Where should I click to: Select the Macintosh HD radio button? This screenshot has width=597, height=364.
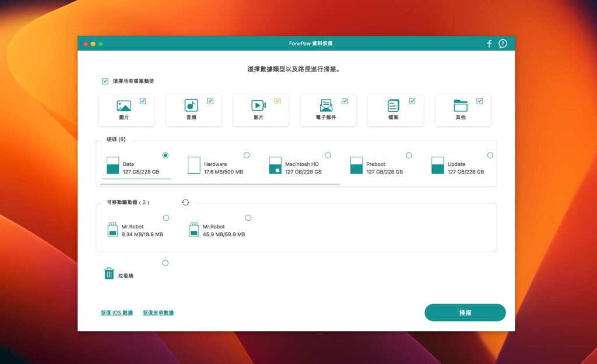point(328,156)
